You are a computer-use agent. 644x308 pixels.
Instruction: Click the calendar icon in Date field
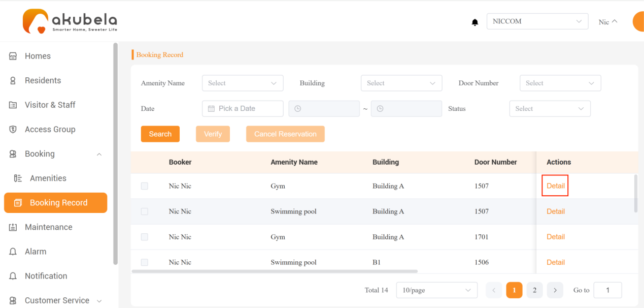212,108
